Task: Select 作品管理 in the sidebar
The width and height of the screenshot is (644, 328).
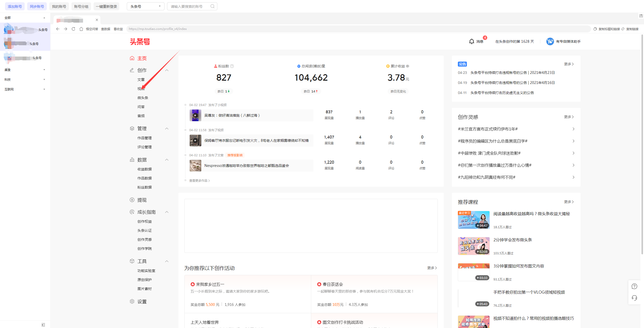Action: [144, 138]
